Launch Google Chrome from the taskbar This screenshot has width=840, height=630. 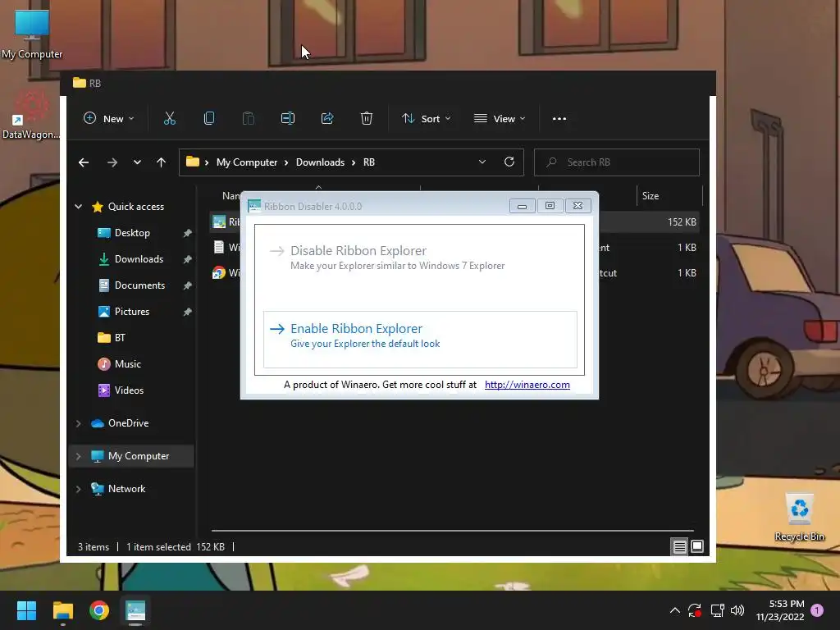pyautogui.click(x=99, y=610)
